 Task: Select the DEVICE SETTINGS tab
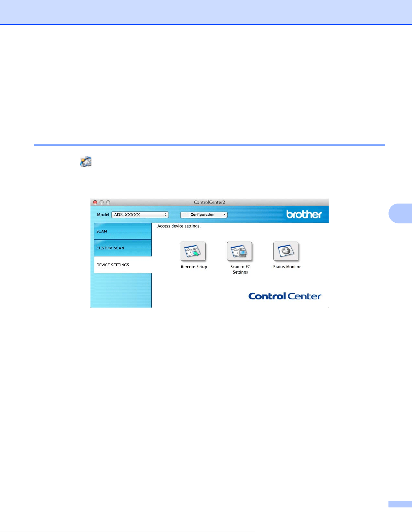(x=123, y=265)
